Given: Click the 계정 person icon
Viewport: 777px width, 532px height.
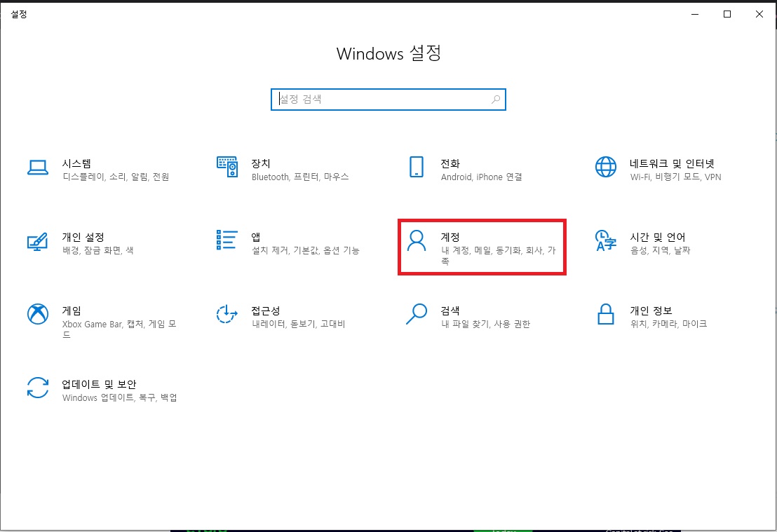Looking at the screenshot, I should pos(417,240).
